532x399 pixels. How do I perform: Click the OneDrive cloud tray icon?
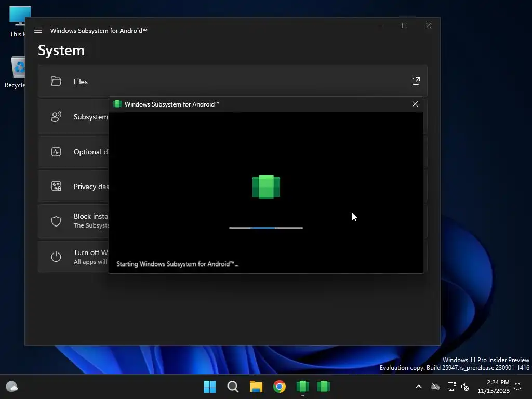435,387
